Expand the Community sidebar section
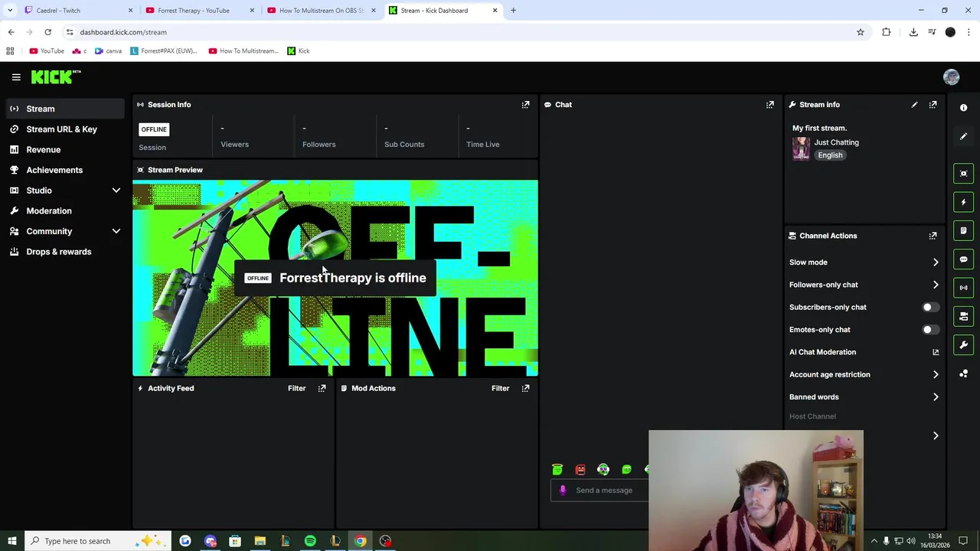 pyautogui.click(x=116, y=231)
